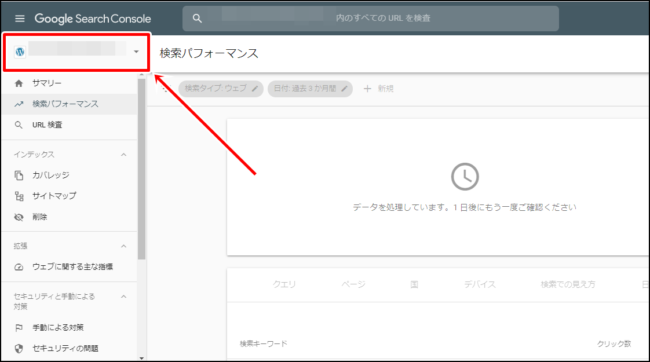Viewport: 650px width, 362px height.
Task: Click the search magnifier icon in top bar
Action: pyautogui.click(x=197, y=18)
